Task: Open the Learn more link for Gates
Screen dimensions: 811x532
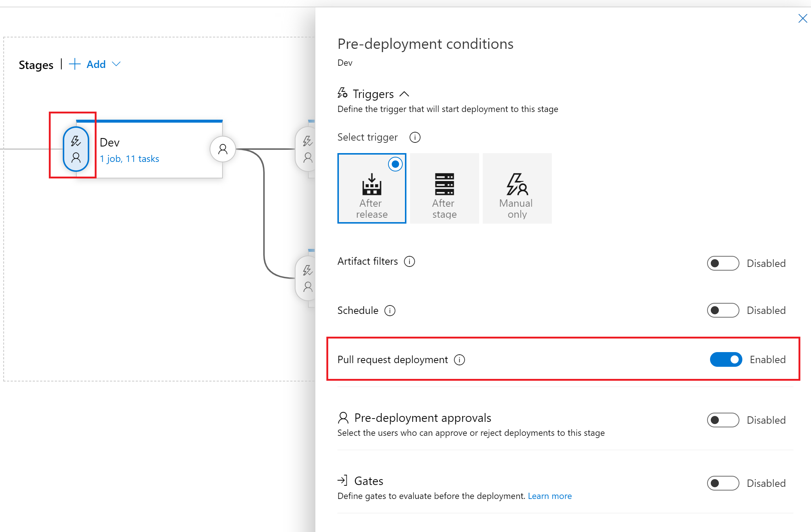Action: point(550,496)
